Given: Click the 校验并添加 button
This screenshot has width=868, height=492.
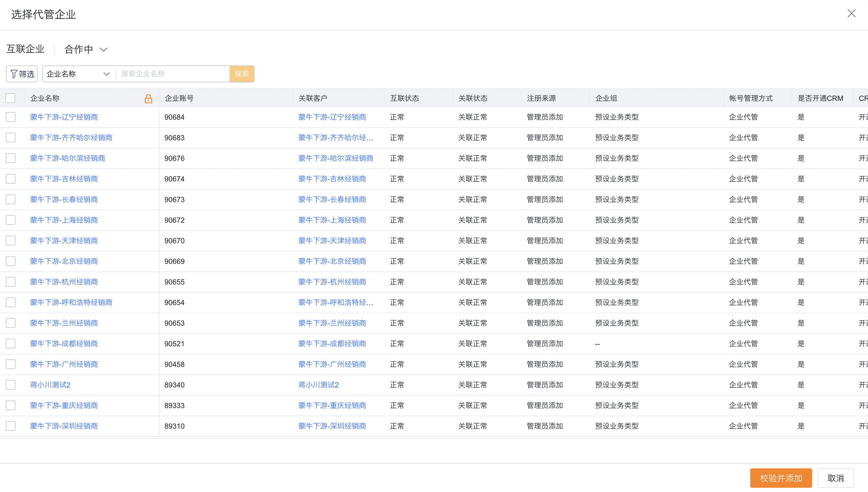Looking at the screenshot, I should [781, 478].
